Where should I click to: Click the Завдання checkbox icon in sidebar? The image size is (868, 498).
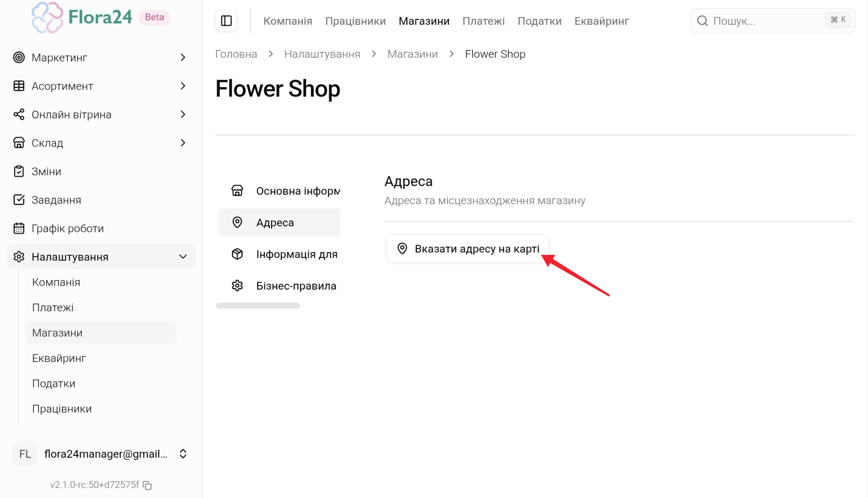click(19, 200)
